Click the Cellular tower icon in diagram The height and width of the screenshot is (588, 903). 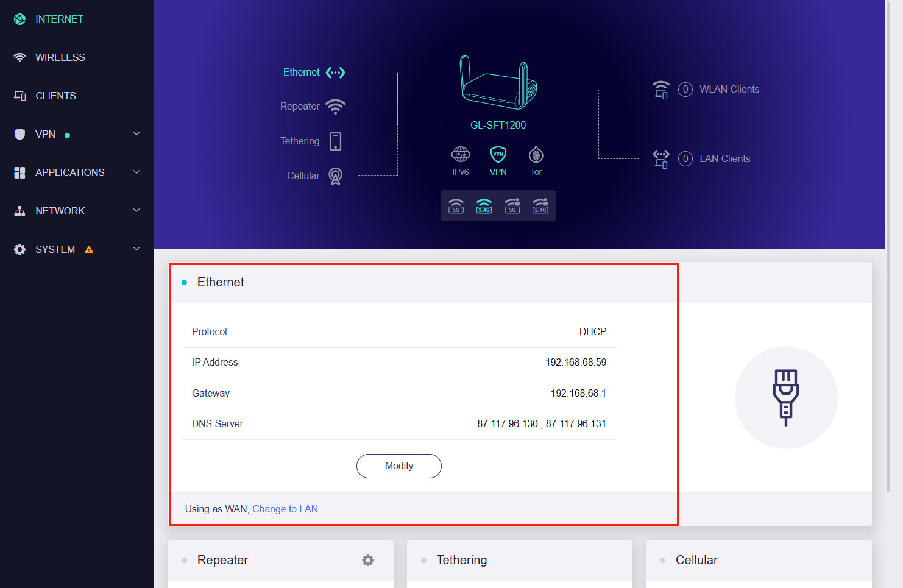[335, 176]
